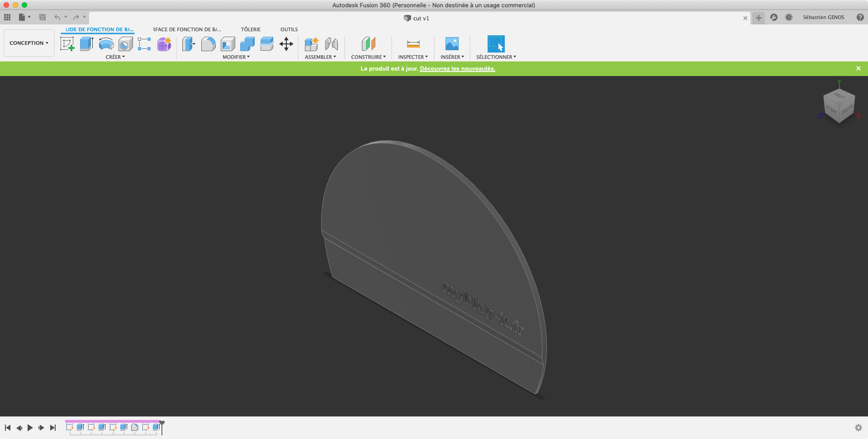Select the Create Sketch tool
The height and width of the screenshot is (439, 868).
click(67, 44)
